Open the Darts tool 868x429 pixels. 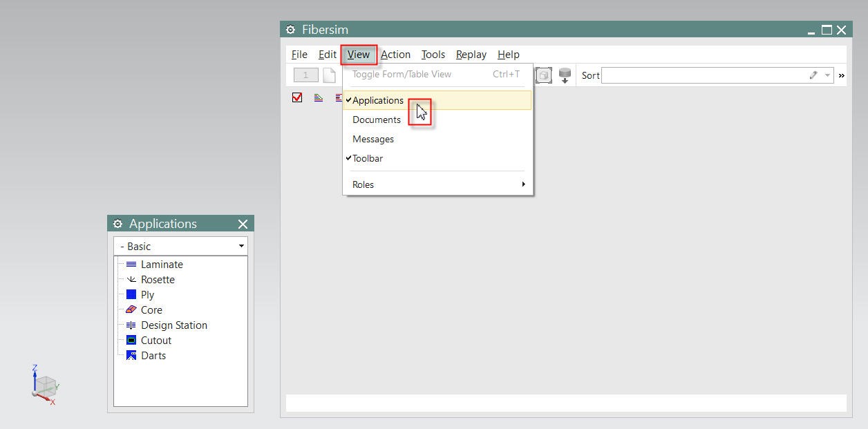pyautogui.click(x=154, y=355)
